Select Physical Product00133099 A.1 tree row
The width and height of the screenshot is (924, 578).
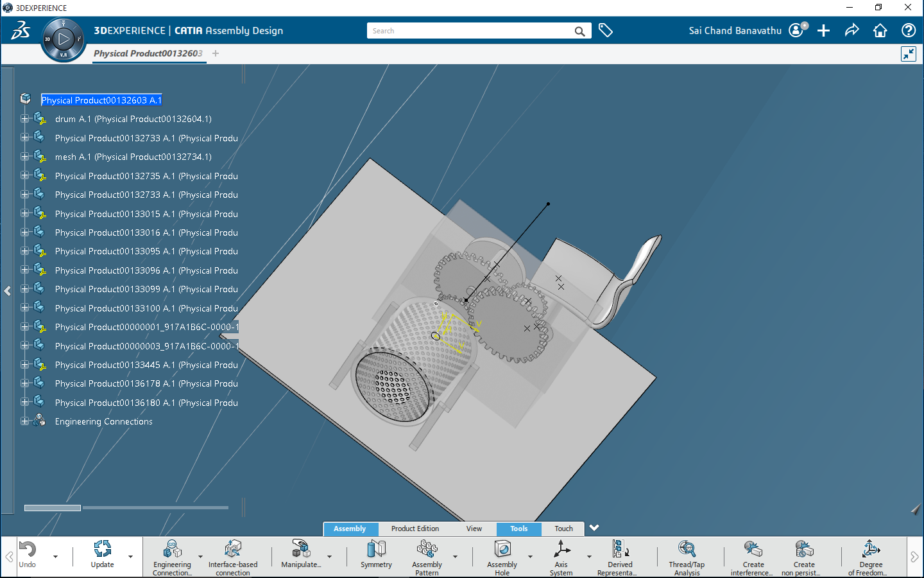coord(146,289)
